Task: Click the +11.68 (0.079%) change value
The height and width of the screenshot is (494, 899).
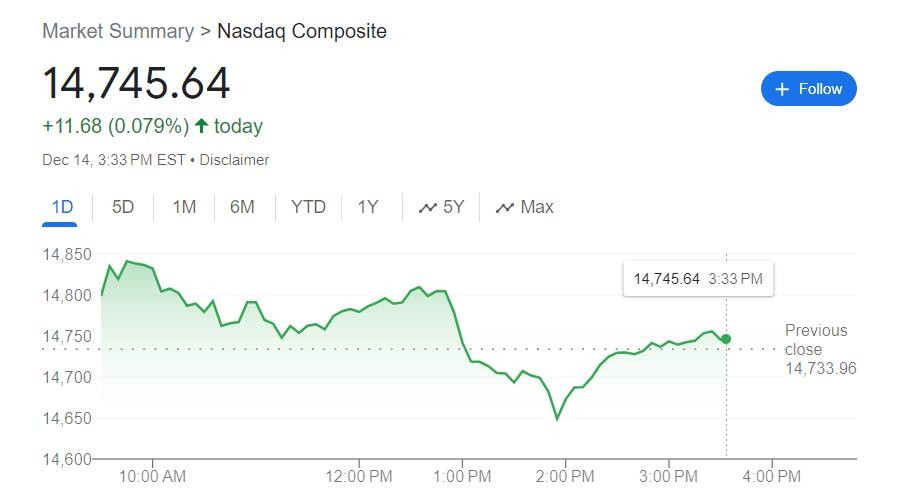Action: [115, 126]
